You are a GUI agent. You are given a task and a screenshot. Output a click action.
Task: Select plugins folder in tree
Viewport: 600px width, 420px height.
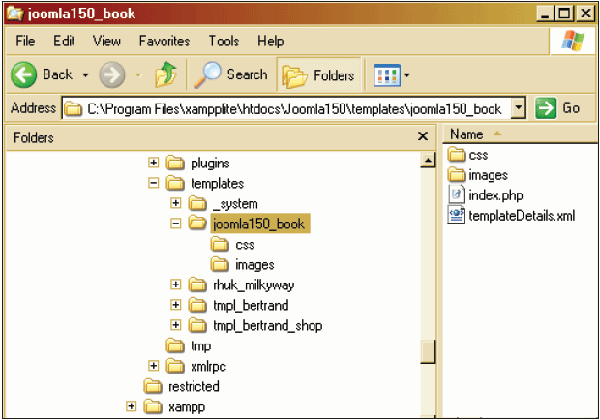click(210, 164)
